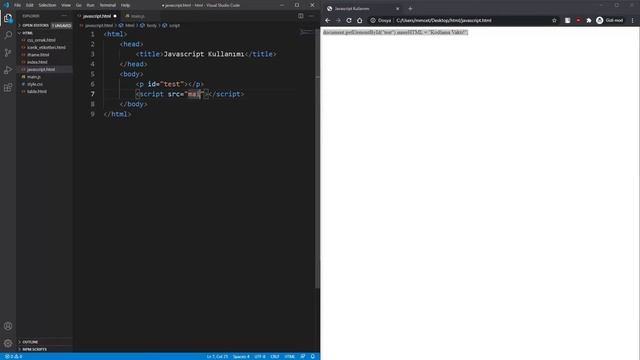
Task: Open the View menu
Action: 66,5
